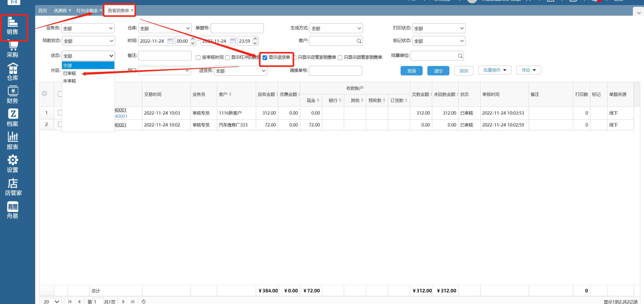The image size is (644, 304).
Task: Sort by 银行 column
Action: 340,100
